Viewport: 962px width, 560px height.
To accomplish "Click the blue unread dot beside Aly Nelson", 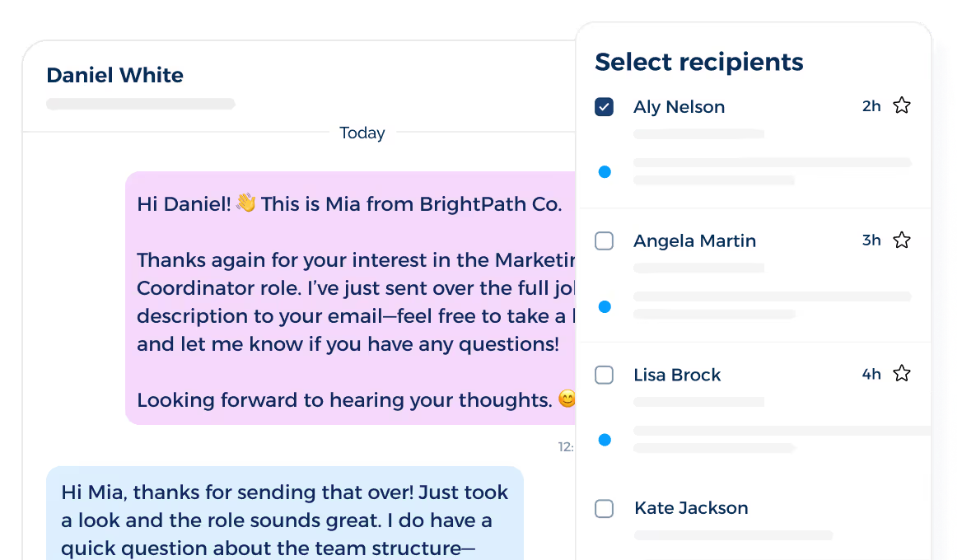I will click(605, 171).
